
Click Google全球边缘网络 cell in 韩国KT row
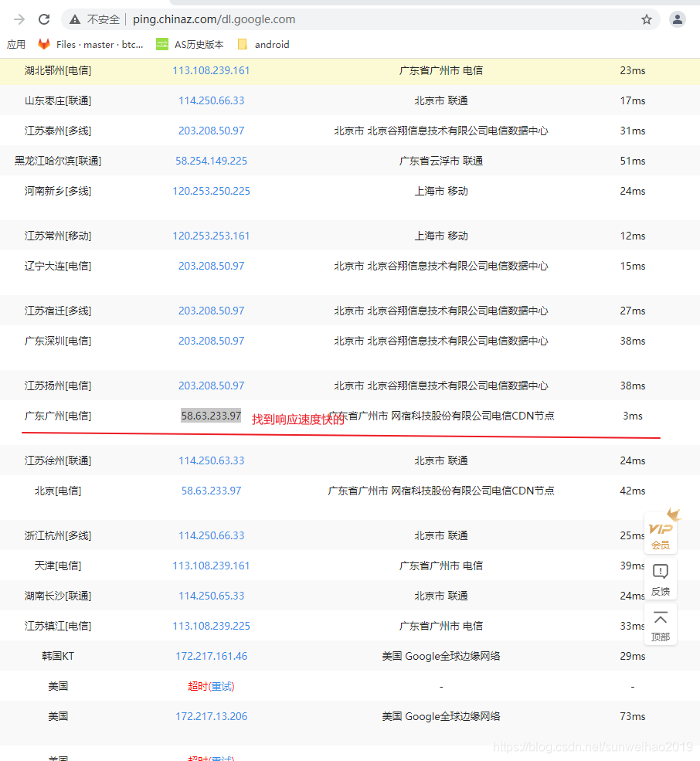(x=440, y=656)
